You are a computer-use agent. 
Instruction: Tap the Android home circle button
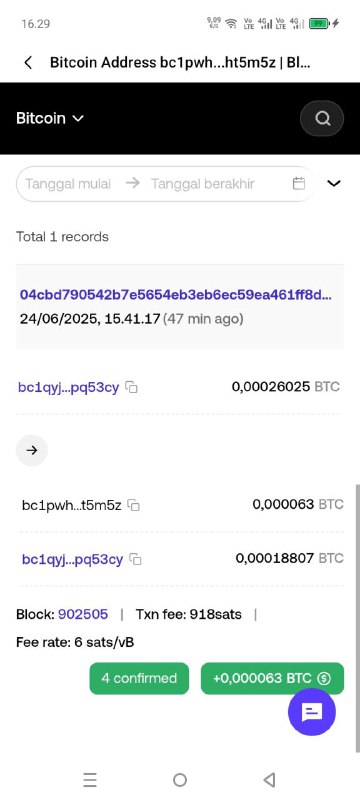click(x=180, y=780)
